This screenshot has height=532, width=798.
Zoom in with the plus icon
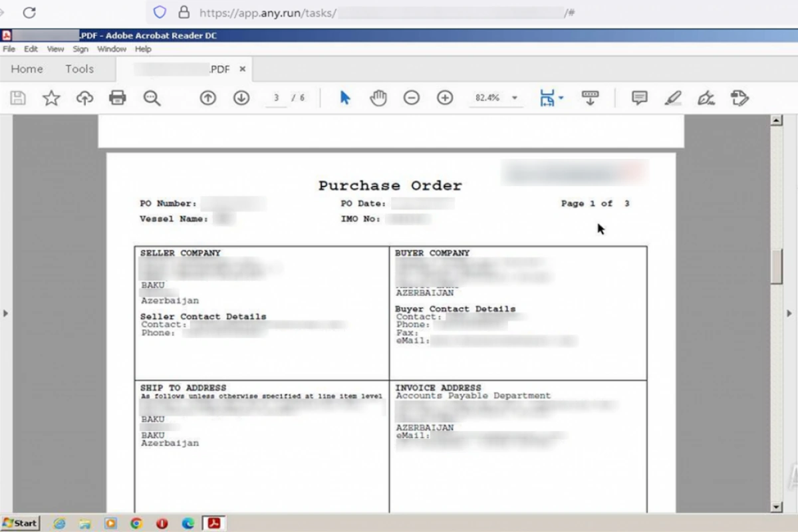(x=445, y=98)
